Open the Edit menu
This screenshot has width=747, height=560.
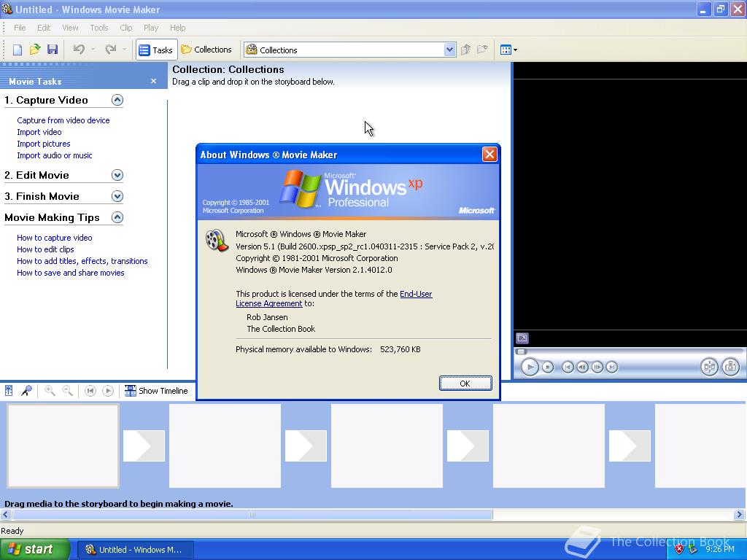coord(44,28)
